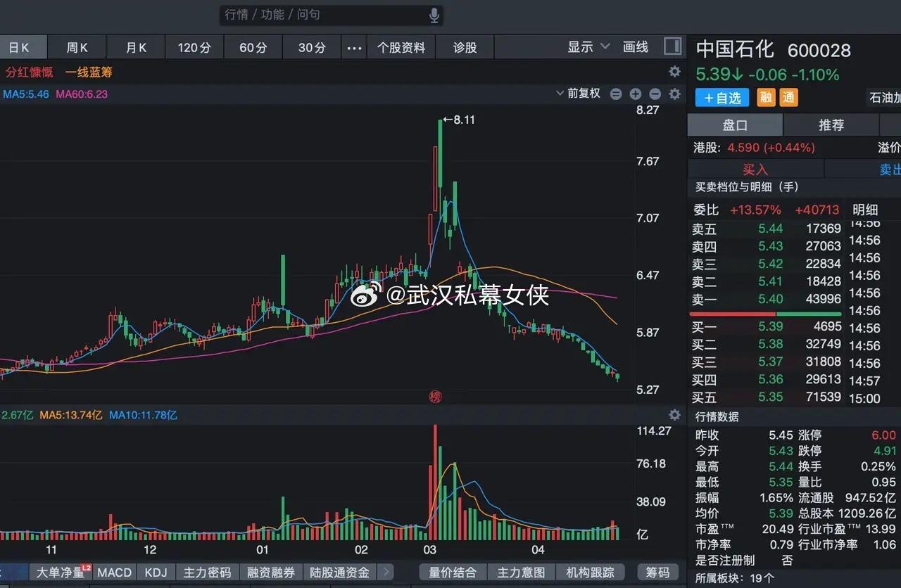901x588 pixels.
Task: Open the 明细 transaction detail link
Action: 864,209
